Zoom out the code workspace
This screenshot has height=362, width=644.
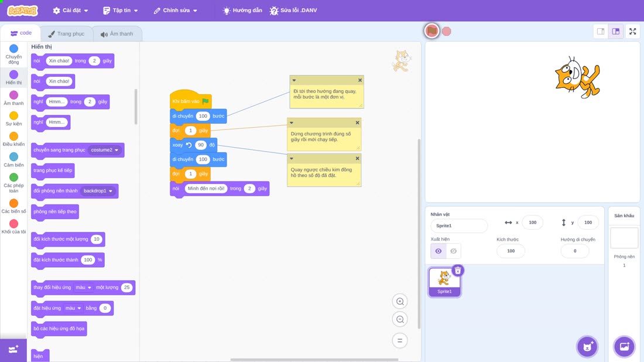point(400,319)
